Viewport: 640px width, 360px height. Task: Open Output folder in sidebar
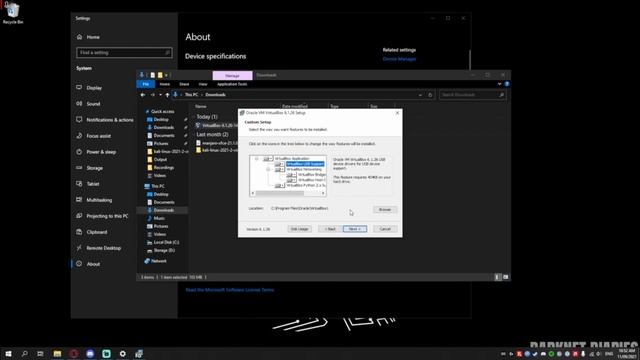coord(160,160)
